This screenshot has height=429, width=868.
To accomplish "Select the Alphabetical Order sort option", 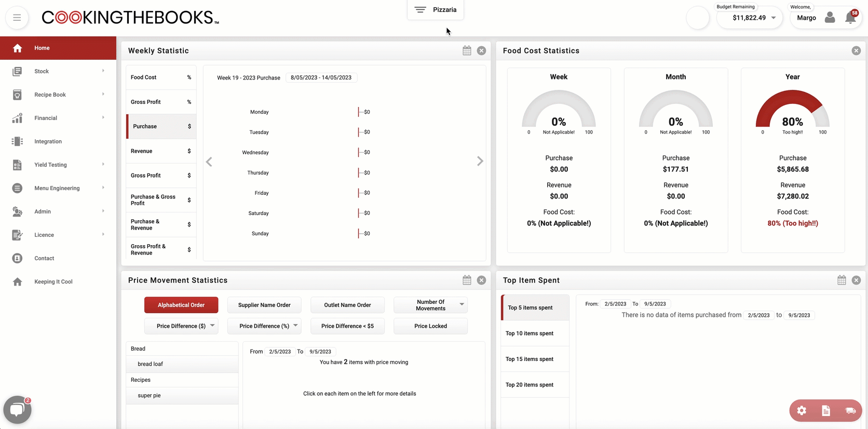I will coord(181,305).
